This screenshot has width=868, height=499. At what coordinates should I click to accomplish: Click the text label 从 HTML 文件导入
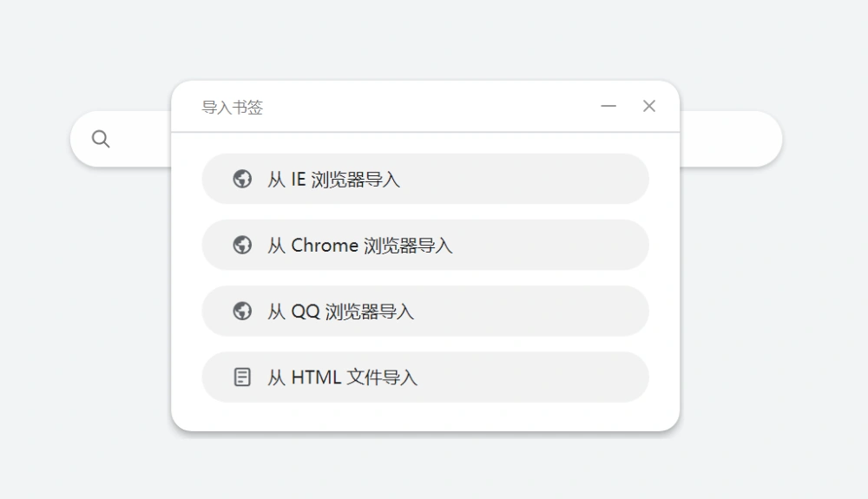pos(342,378)
